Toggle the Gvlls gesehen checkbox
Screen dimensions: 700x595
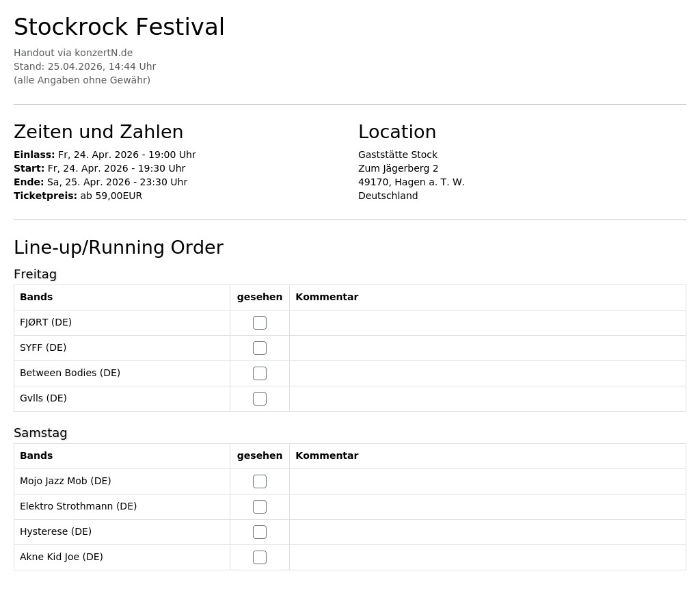pyautogui.click(x=259, y=399)
